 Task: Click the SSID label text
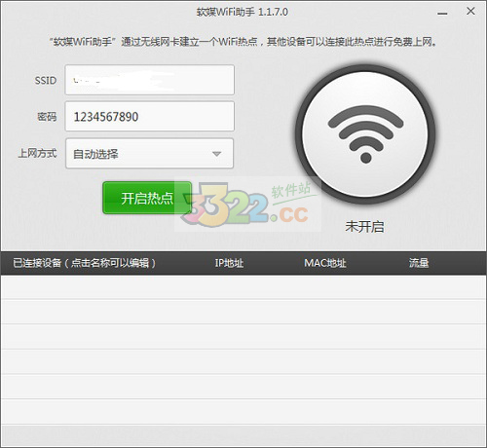click(46, 80)
